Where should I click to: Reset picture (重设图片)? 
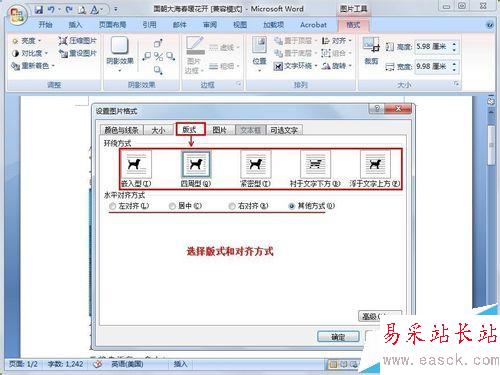pyautogui.click(x=77, y=53)
